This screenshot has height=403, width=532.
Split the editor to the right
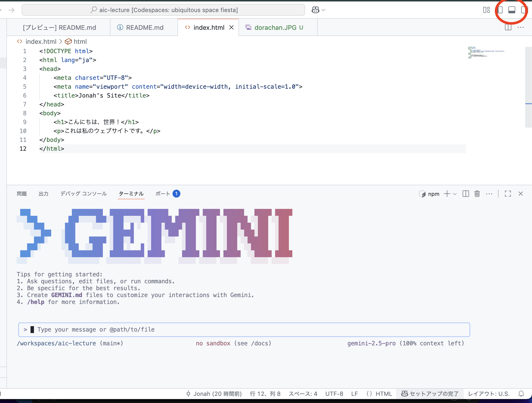508,27
